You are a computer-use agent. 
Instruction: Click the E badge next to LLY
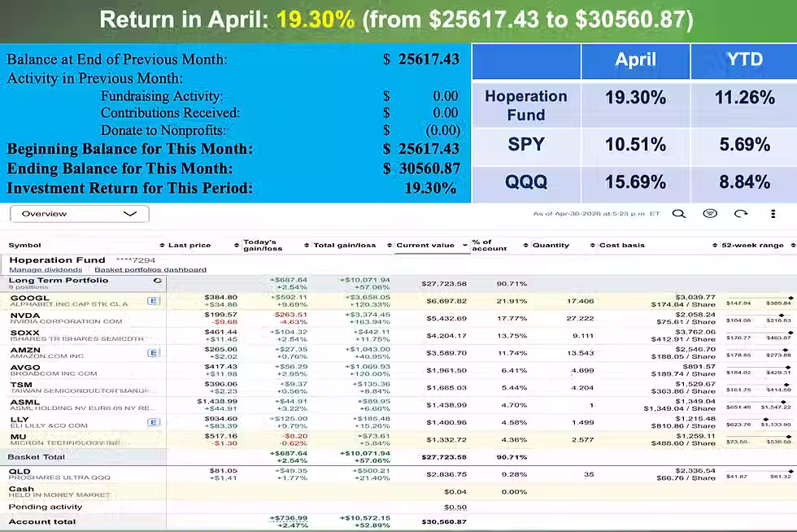point(153,422)
